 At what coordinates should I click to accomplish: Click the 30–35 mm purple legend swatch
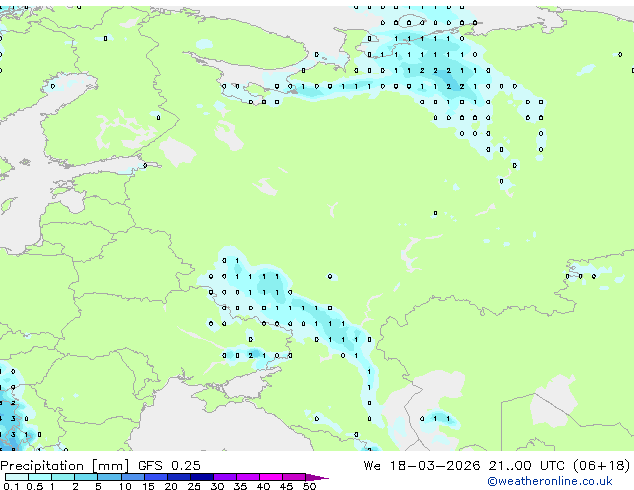pos(224,477)
